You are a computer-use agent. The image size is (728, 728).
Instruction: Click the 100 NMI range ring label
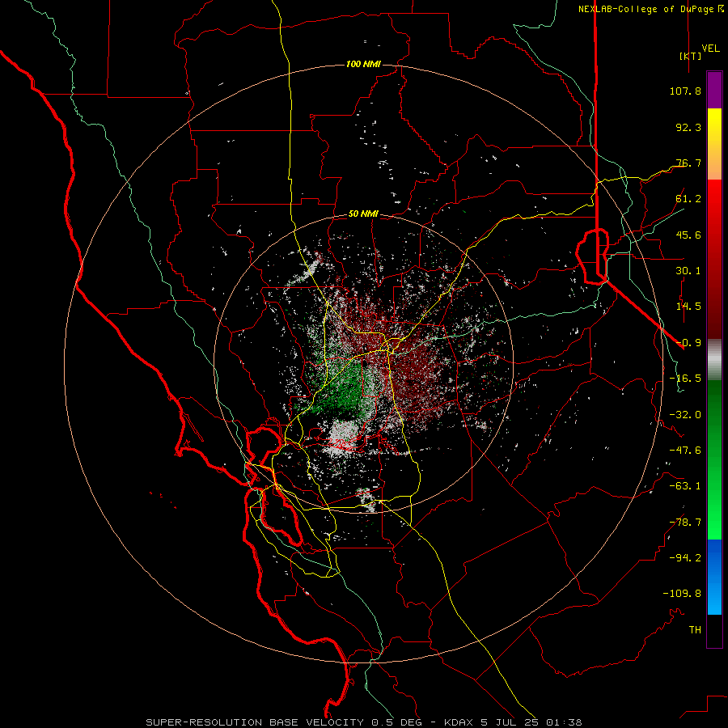click(363, 64)
